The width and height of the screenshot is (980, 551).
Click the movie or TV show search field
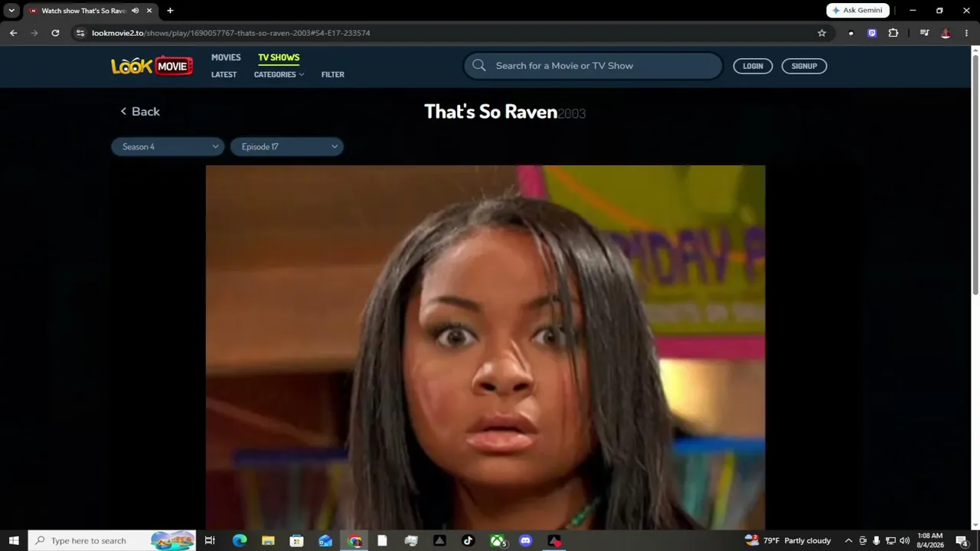point(593,66)
